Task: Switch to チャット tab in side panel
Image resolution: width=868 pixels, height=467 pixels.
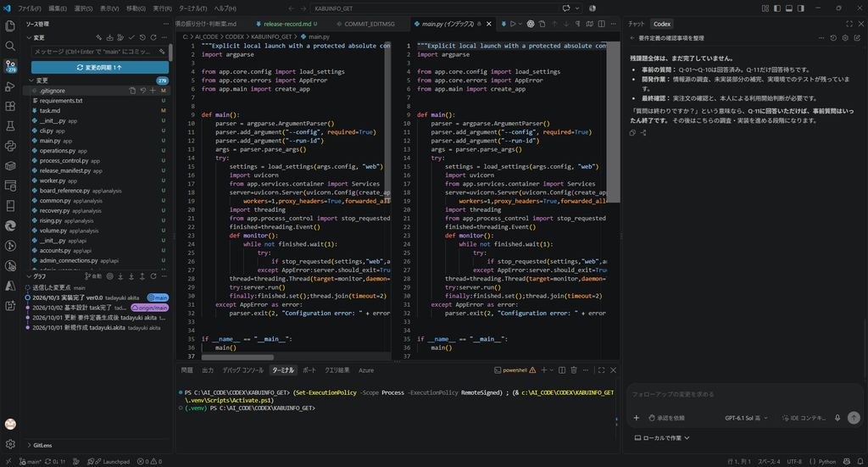Action: point(636,24)
